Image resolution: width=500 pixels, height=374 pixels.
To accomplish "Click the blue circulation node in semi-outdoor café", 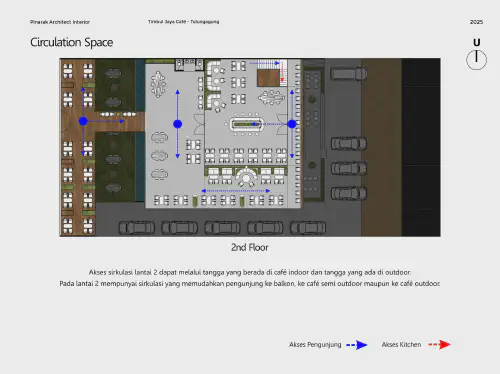I will click(x=178, y=124).
